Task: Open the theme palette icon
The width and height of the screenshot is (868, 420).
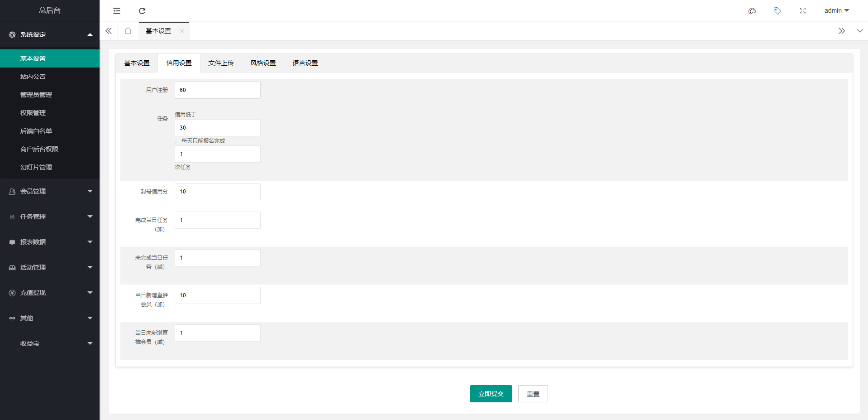Action: coord(752,11)
